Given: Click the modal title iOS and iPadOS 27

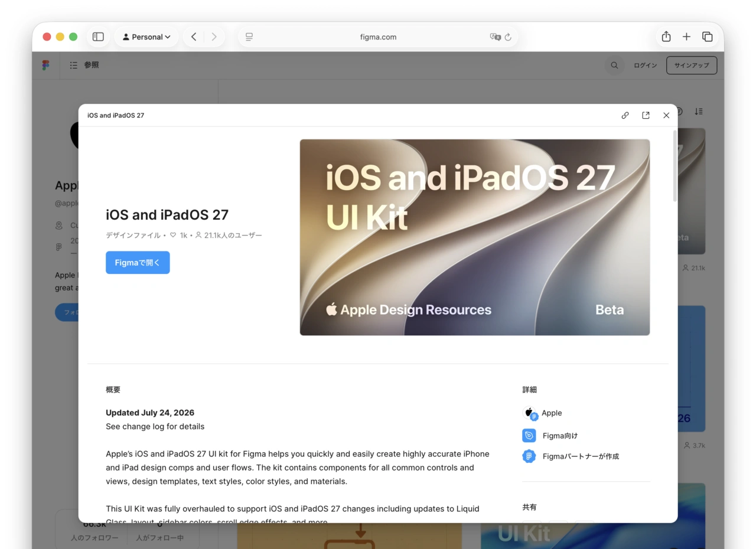Looking at the screenshot, I should (x=116, y=115).
